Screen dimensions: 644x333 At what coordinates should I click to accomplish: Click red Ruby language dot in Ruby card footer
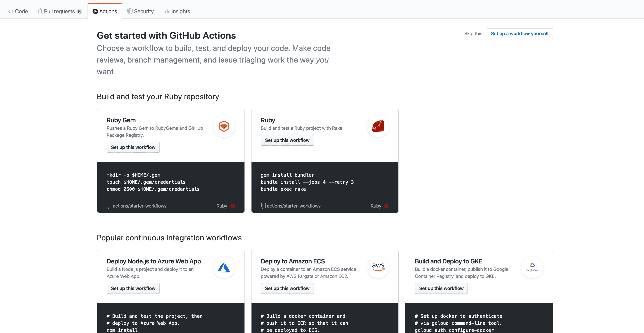pos(387,206)
